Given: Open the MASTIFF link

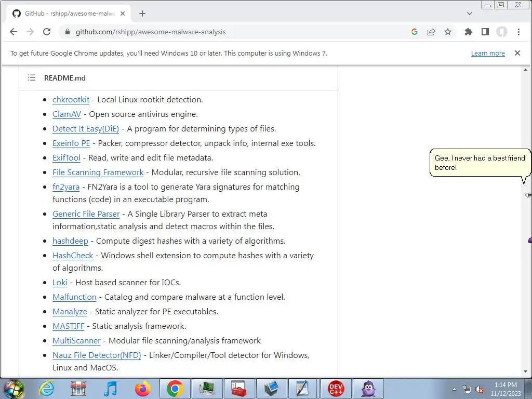Looking at the screenshot, I should coord(69,326).
